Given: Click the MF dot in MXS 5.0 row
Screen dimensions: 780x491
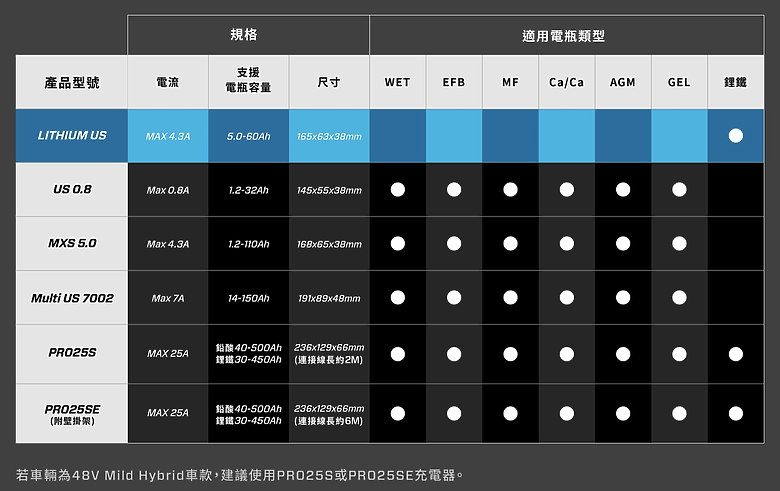Looking at the screenshot, I should pyautogui.click(x=510, y=243).
